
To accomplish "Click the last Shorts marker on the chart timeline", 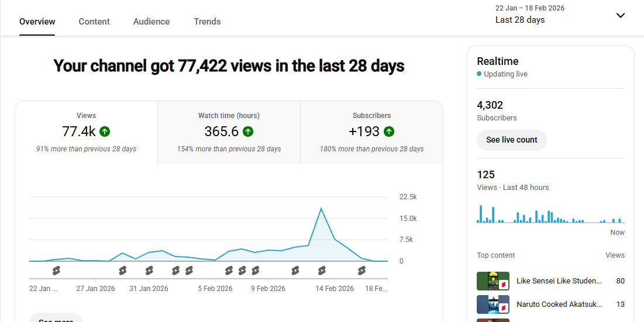I will [361, 271].
